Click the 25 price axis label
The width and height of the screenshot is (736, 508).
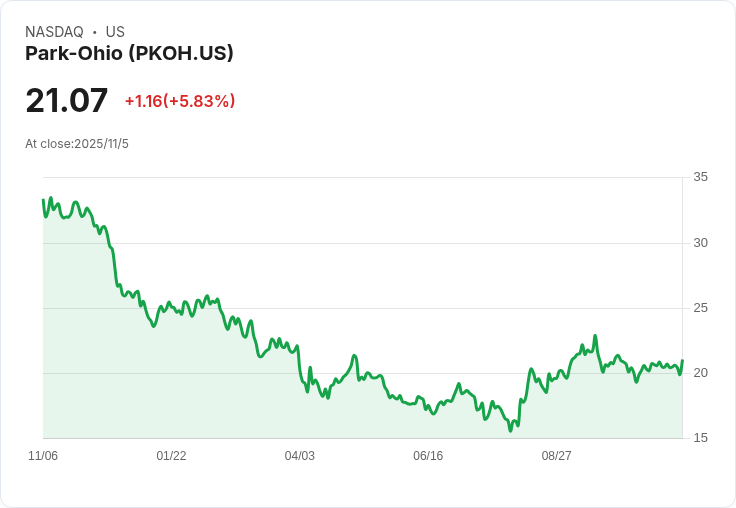701,308
